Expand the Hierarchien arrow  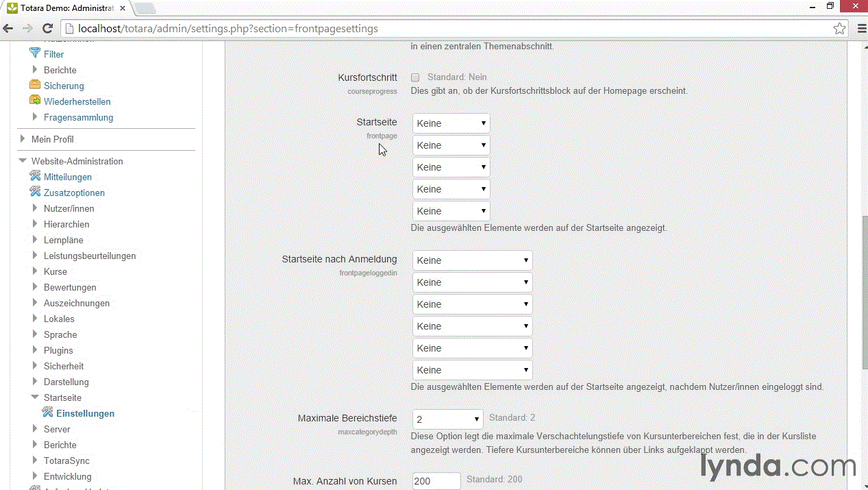(35, 224)
